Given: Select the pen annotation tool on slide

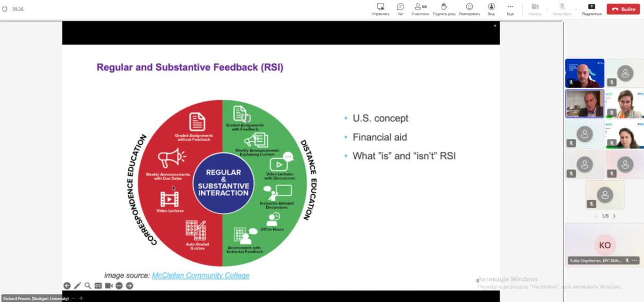Looking at the screenshot, I should 77,285.
